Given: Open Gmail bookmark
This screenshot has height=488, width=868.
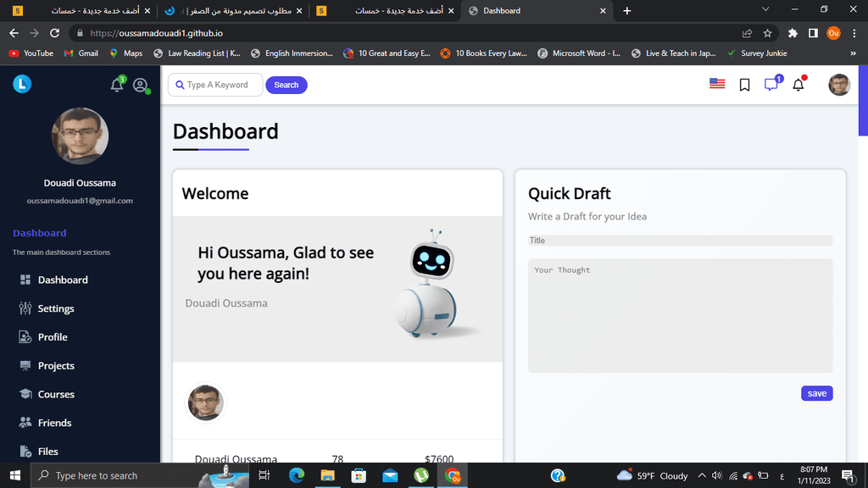Looking at the screenshot, I should [81, 53].
